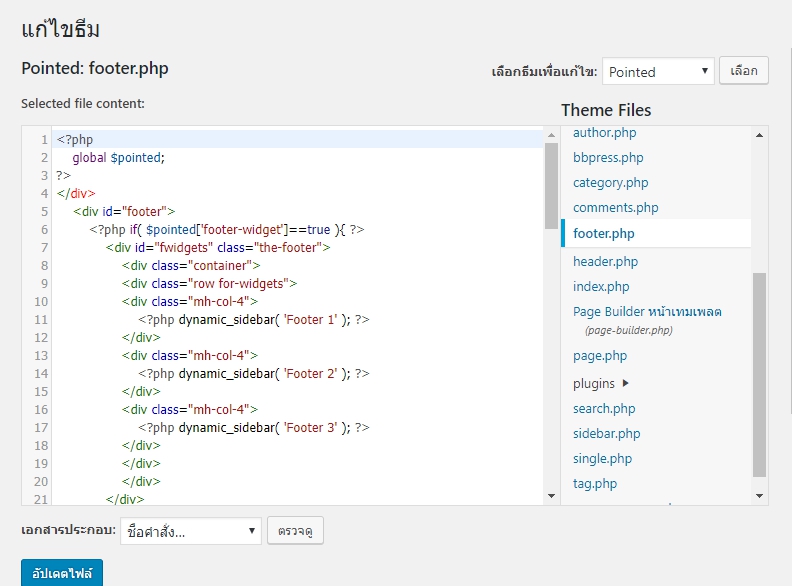Open tag.php in Theme Files

coord(595,483)
